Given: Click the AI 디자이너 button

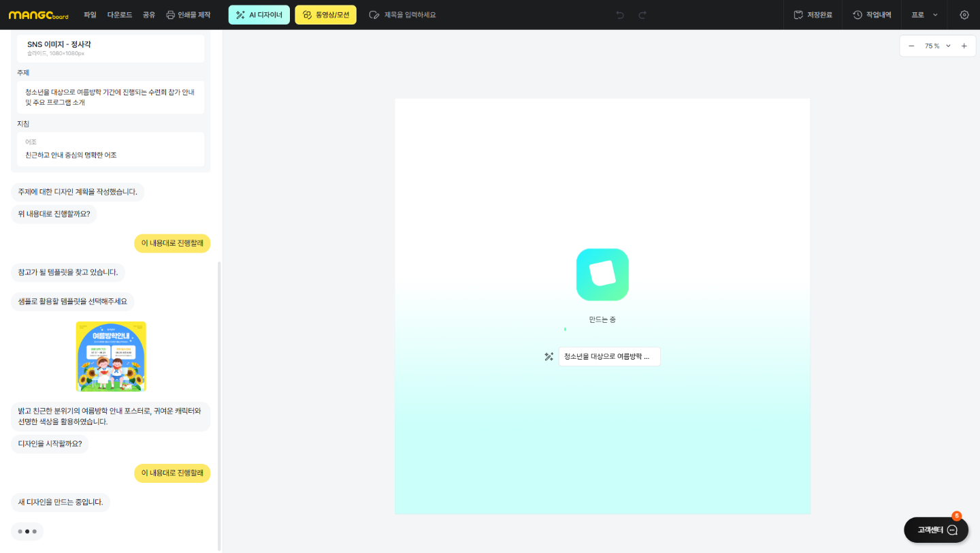Looking at the screenshot, I should tap(259, 15).
